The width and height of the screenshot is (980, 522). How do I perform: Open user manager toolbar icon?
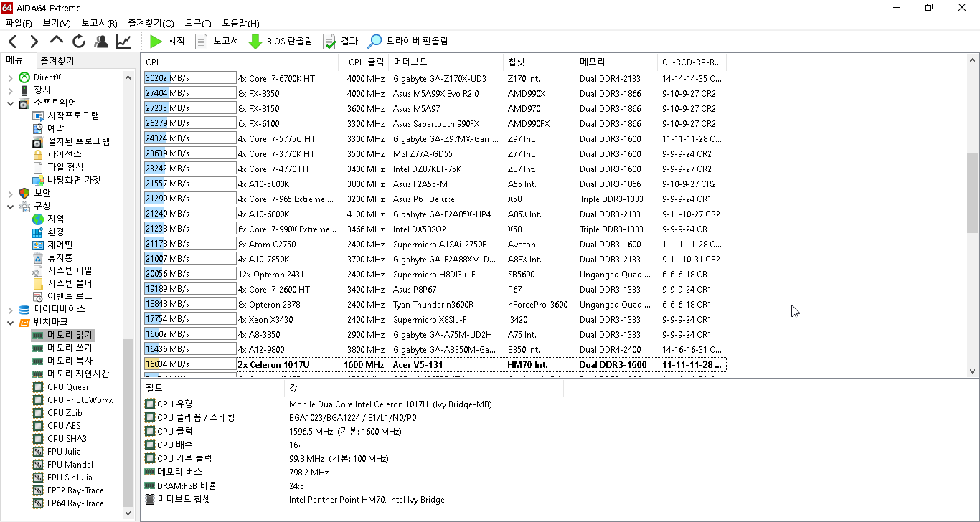click(101, 42)
